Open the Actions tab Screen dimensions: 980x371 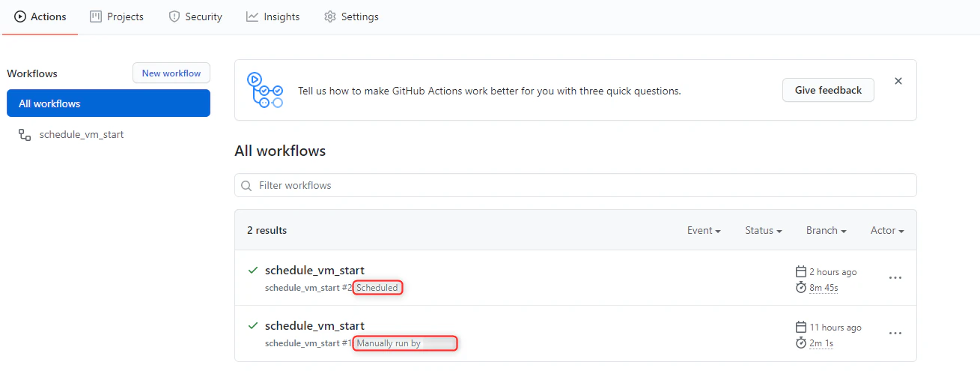pos(40,16)
